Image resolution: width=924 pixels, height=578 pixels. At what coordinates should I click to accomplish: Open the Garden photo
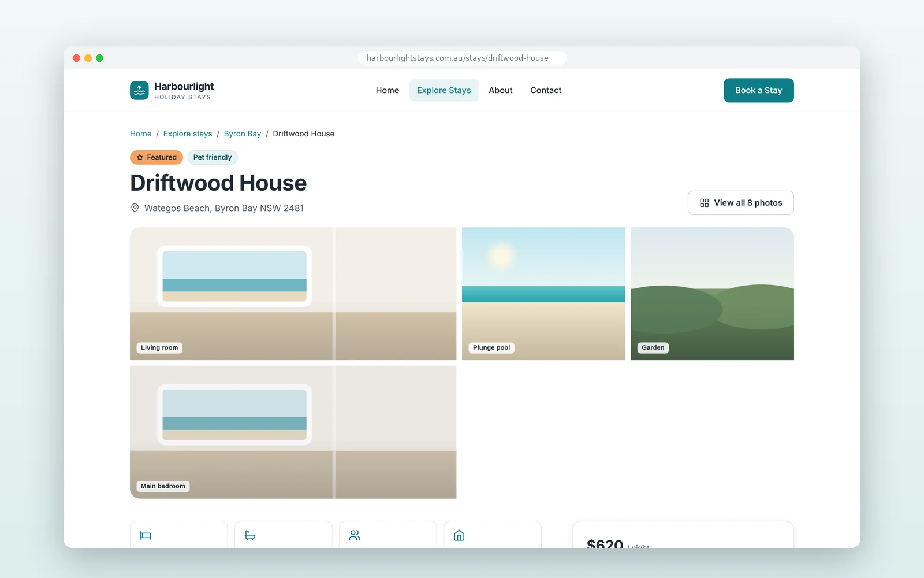pyautogui.click(x=712, y=294)
